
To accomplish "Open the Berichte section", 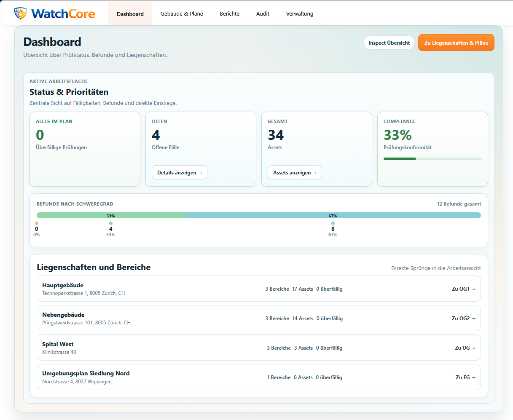I will tap(229, 13).
